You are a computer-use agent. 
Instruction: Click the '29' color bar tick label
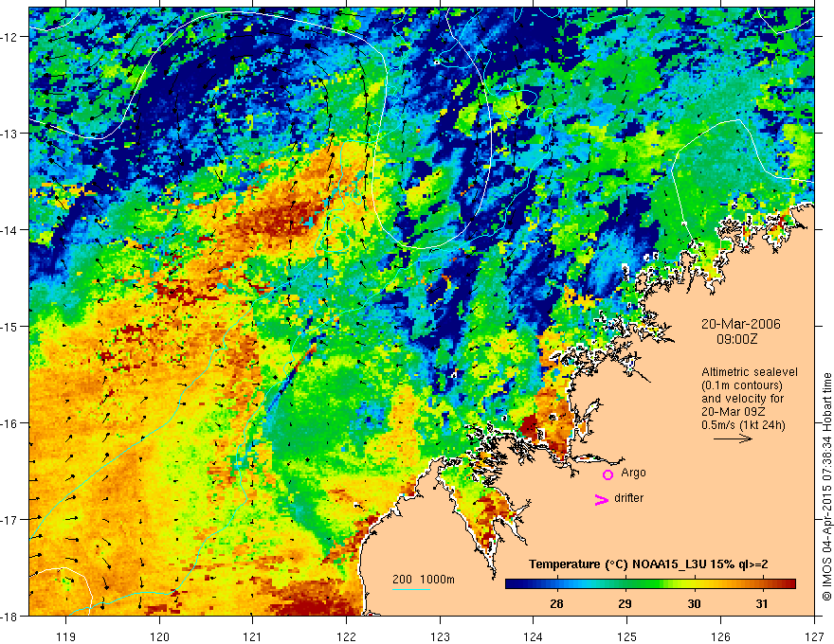click(625, 603)
